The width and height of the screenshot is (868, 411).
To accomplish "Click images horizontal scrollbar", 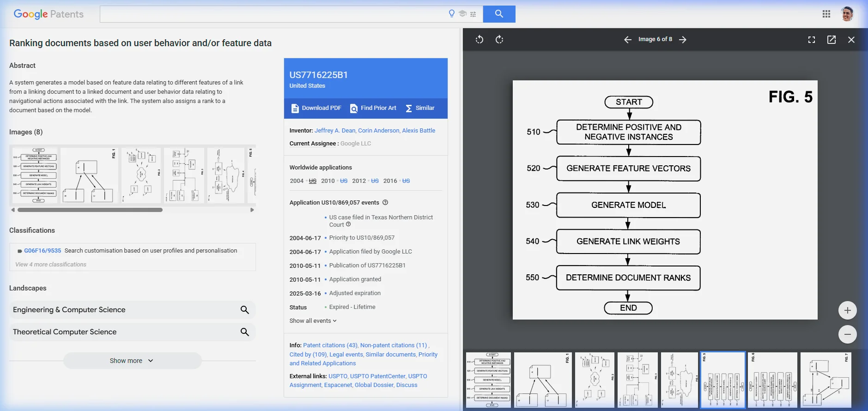I will [x=90, y=210].
